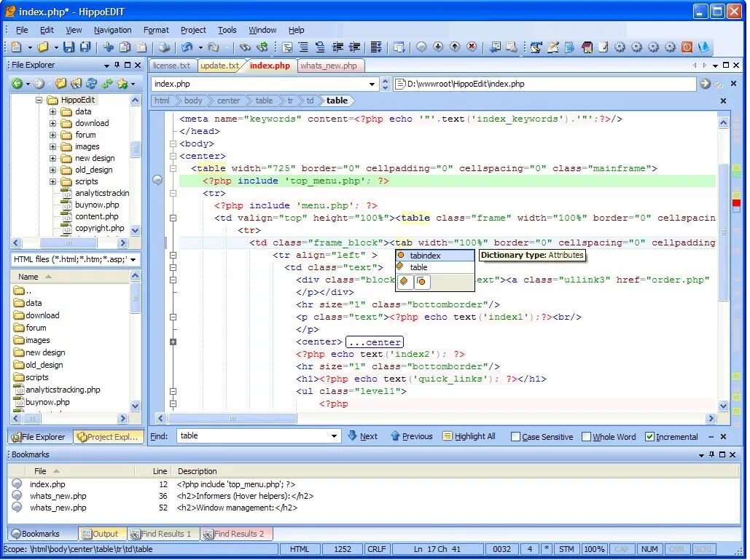Viewport: 750px width, 560px height.
Task: Open the Navigation menu
Action: [112, 30]
